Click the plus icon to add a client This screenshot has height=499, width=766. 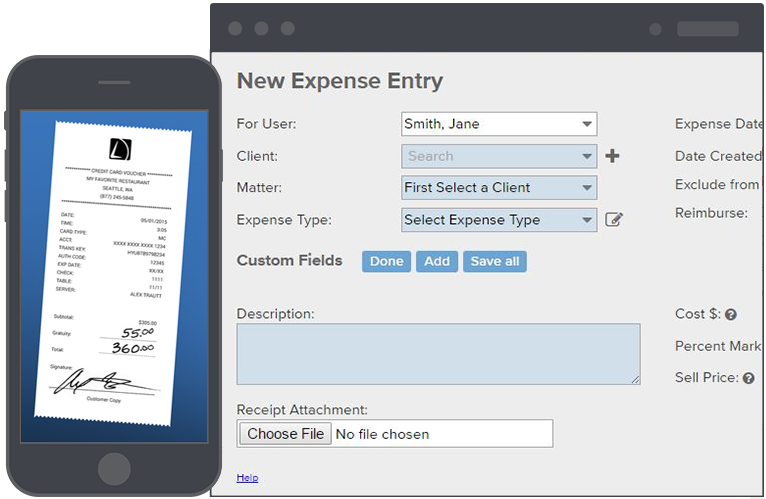(x=612, y=156)
